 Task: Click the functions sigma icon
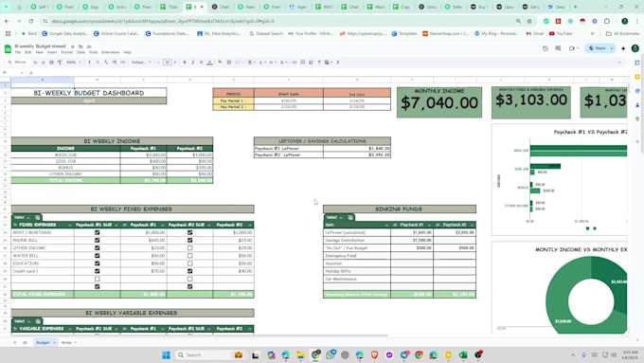point(337,63)
